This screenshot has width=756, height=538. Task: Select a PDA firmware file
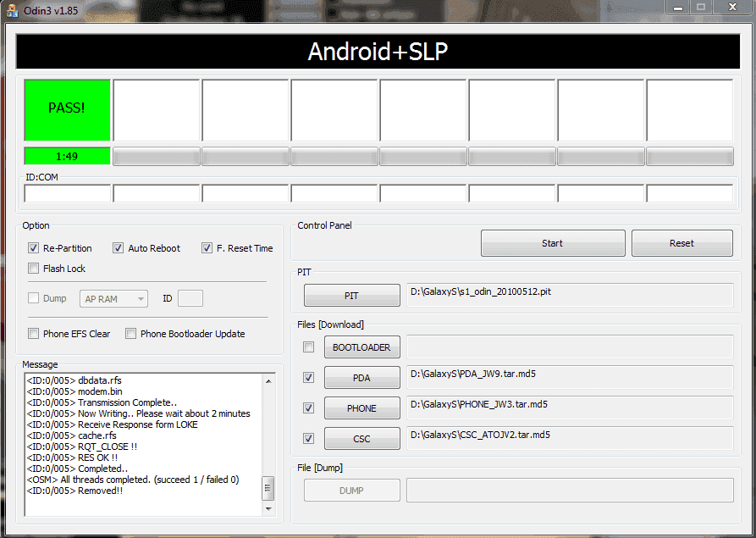(x=362, y=377)
